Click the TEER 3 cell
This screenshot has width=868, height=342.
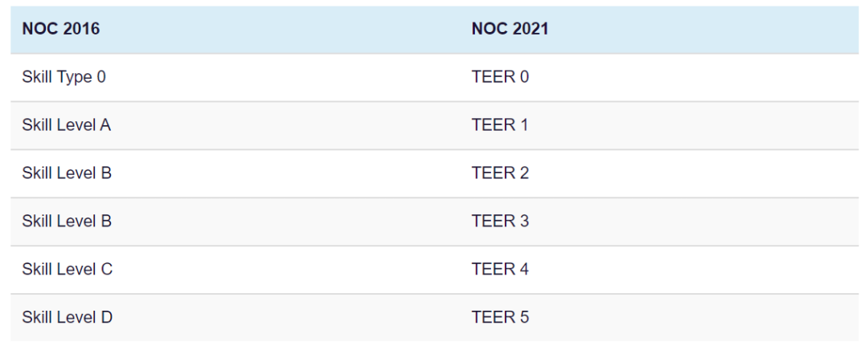[659, 222]
